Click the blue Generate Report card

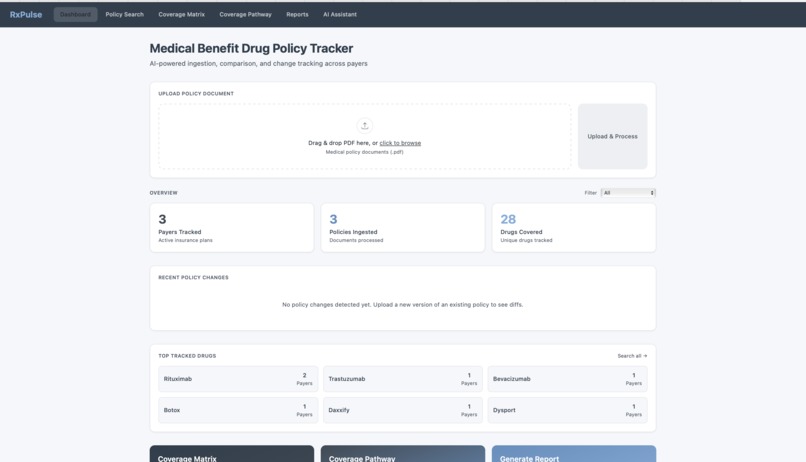pos(574,454)
